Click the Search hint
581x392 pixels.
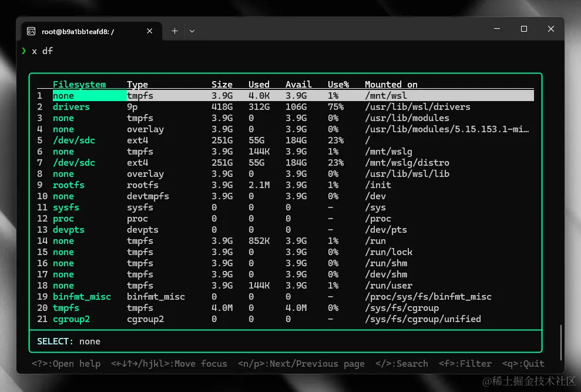pos(402,364)
